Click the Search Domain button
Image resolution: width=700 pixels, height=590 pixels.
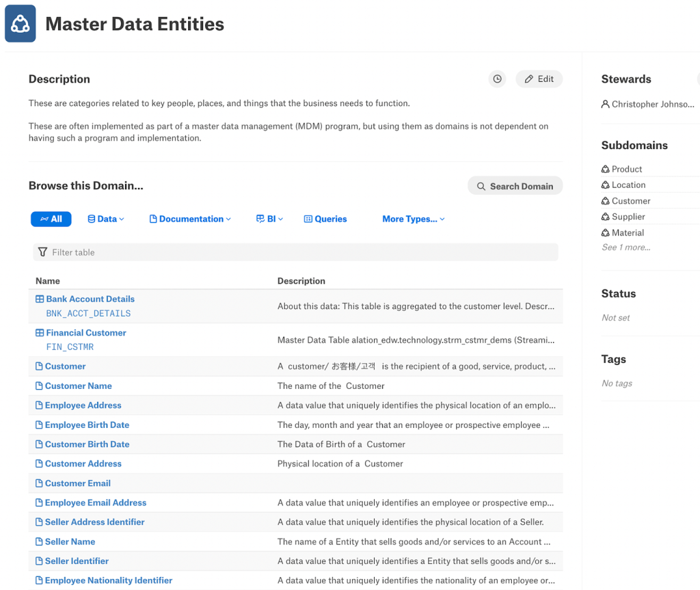tap(515, 186)
